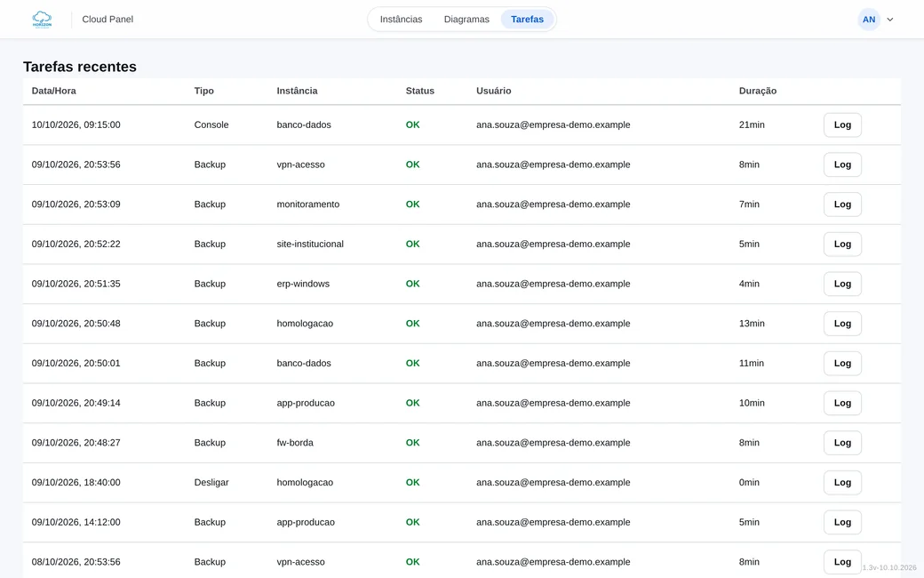This screenshot has width=924, height=578.
Task: Click the Usuário column header
Action: [x=493, y=91]
